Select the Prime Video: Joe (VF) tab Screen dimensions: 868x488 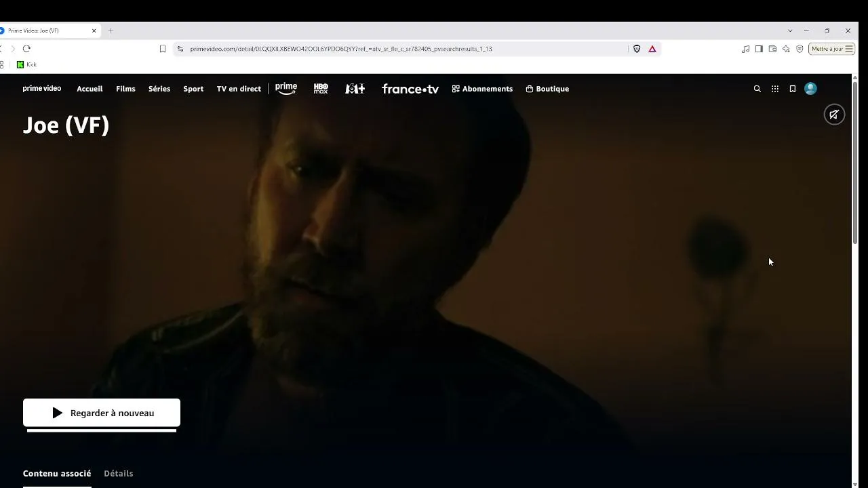tap(47, 30)
